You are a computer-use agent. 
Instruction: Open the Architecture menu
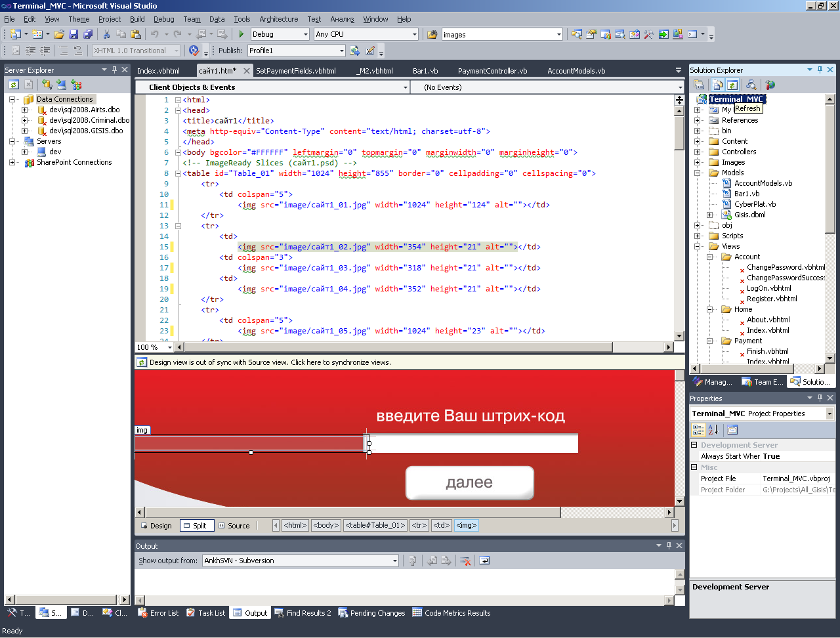[278, 19]
